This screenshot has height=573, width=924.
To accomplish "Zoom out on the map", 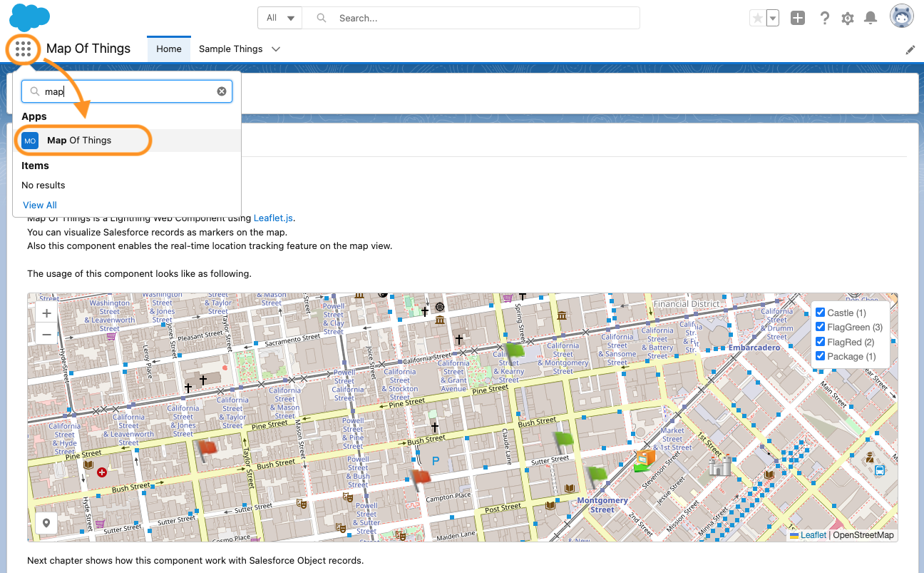I will (46, 334).
